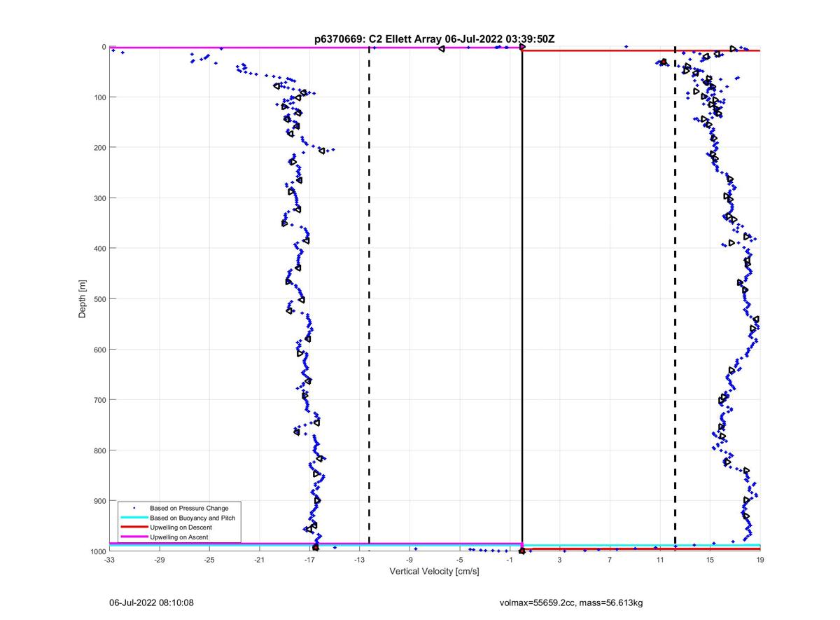Click the magenta line sample in legend
This screenshot has width=840, height=620.
tap(134, 537)
